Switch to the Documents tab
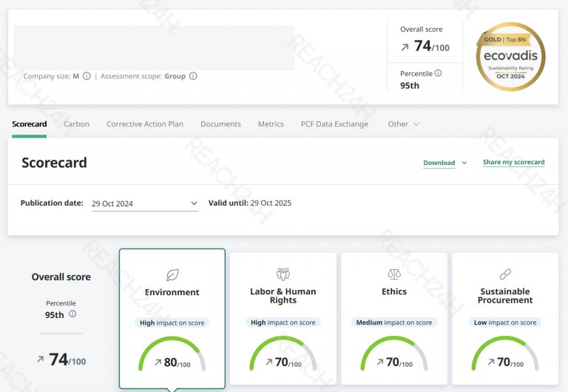The height and width of the screenshot is (392, 568). coord(220,124)
